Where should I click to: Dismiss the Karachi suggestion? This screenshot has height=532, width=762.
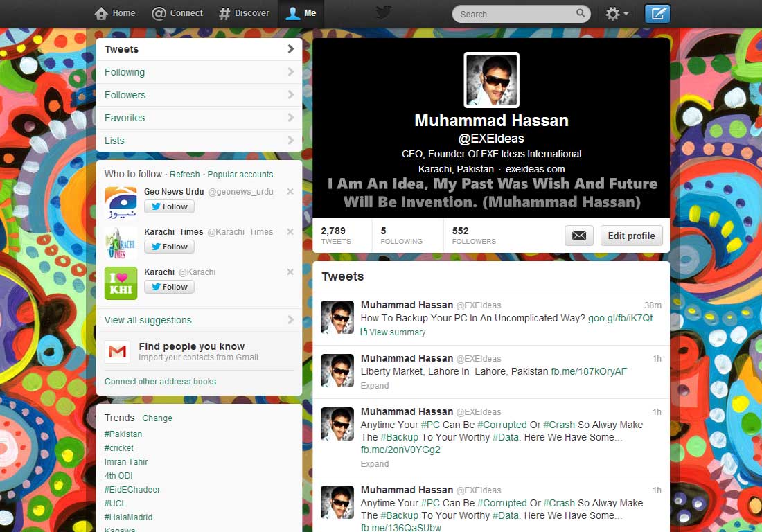point(290,272)
